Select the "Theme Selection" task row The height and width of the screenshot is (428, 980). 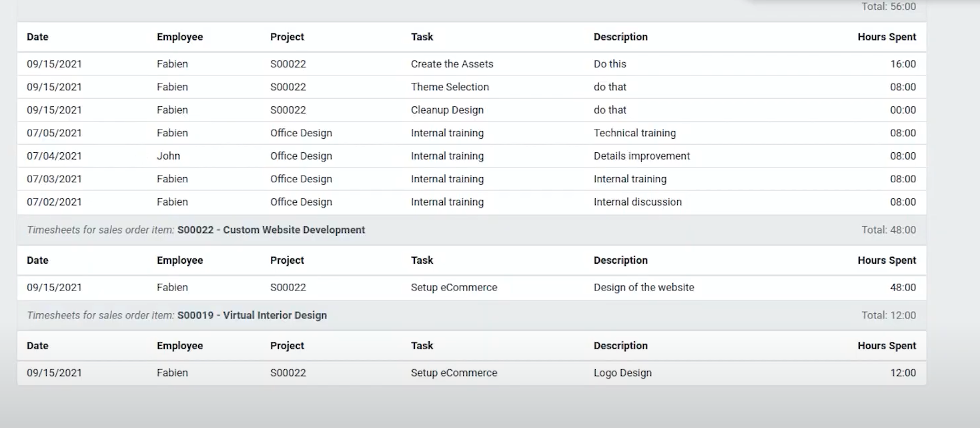click(450, 87)
